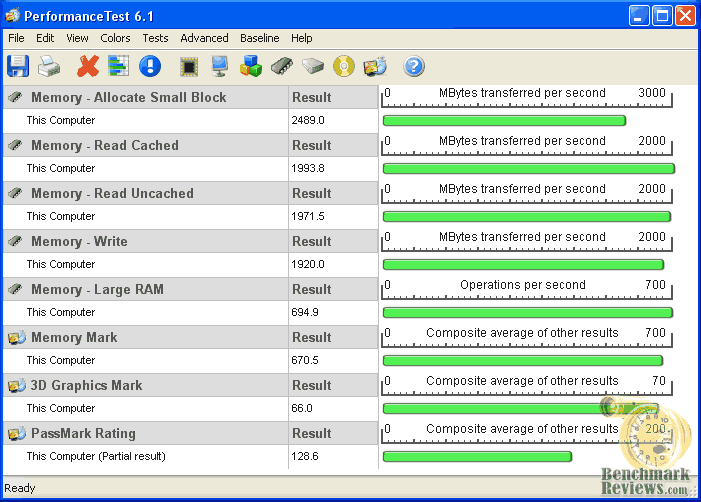Select the PassMark Rating heading
This screenshot has height=502, width=701.
pos(83,433)
